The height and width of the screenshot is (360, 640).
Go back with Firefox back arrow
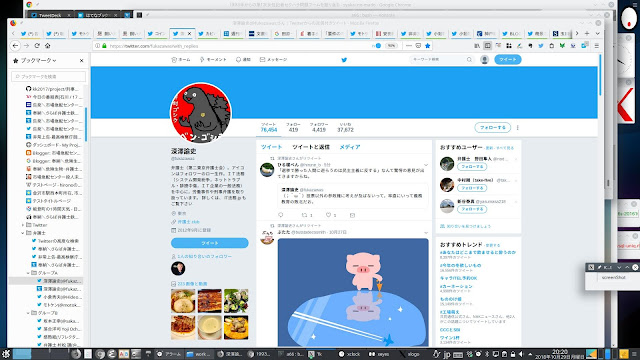pyautogui.click(x=16, y=46)
